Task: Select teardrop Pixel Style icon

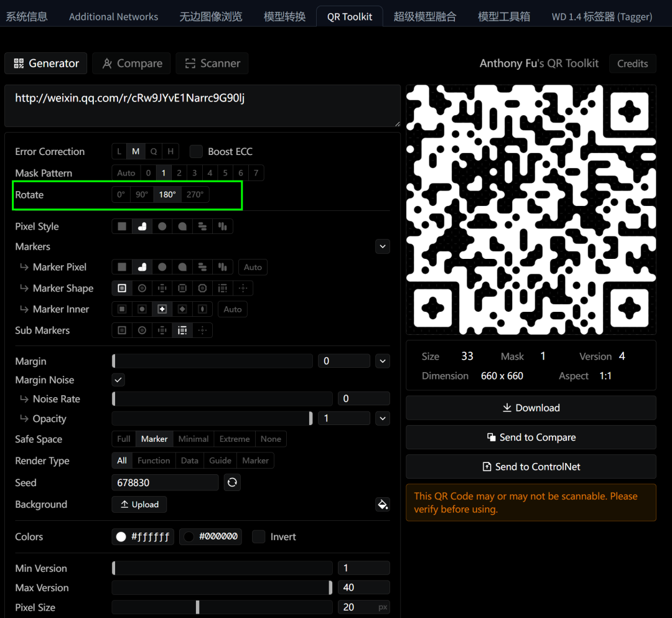Action: click(182, 227)
